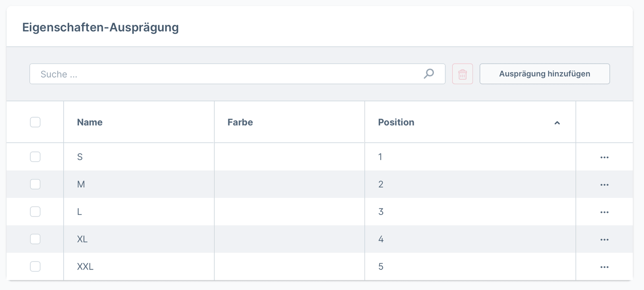Open the three-dot menu for M
This screenshot has width=644, height=290.
click(604, 184)
